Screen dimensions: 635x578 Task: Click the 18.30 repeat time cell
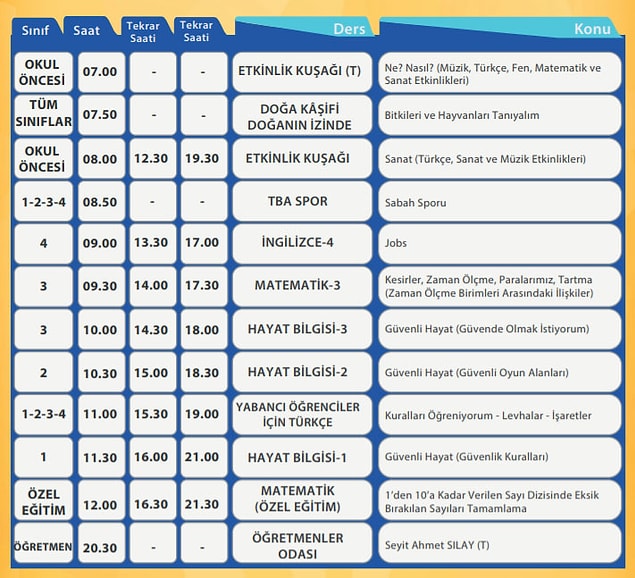click(x=204, y=372)
